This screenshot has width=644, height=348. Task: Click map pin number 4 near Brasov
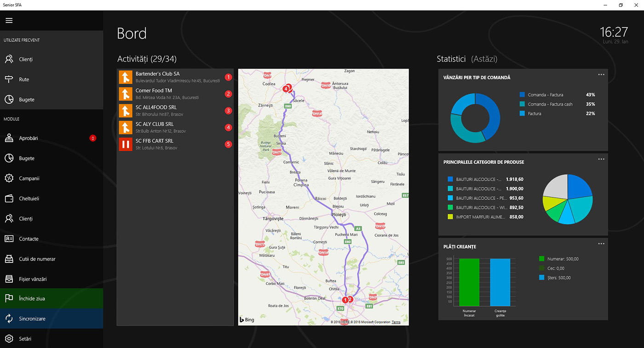tap(286, 88)
